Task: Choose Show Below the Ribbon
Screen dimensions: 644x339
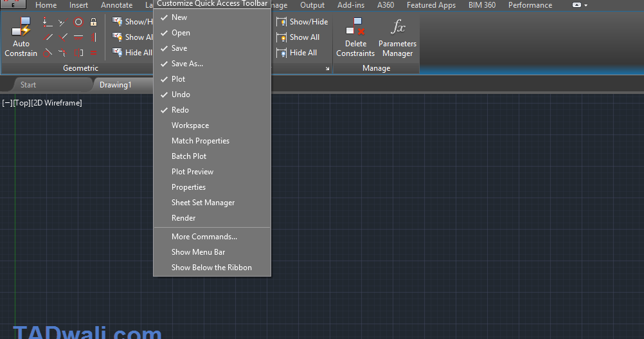Action: (212, 268)
